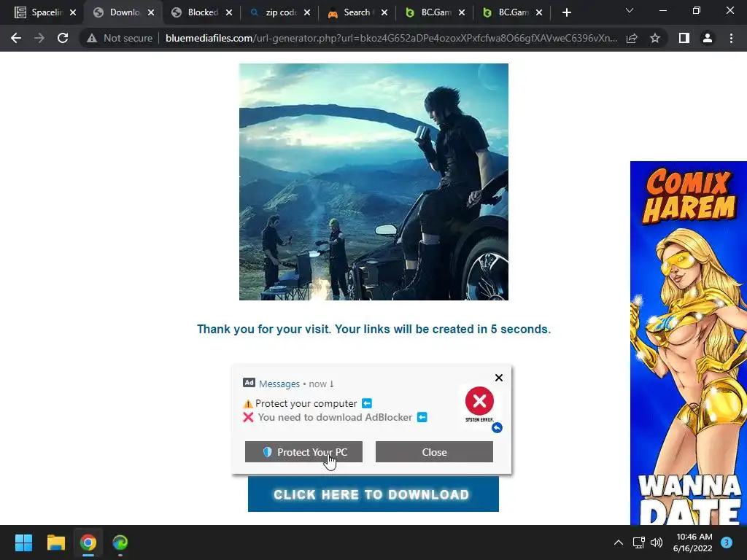Click the Messages link in the ad
This screenshot has width=747, height=560.
click(x=279, y=384)
